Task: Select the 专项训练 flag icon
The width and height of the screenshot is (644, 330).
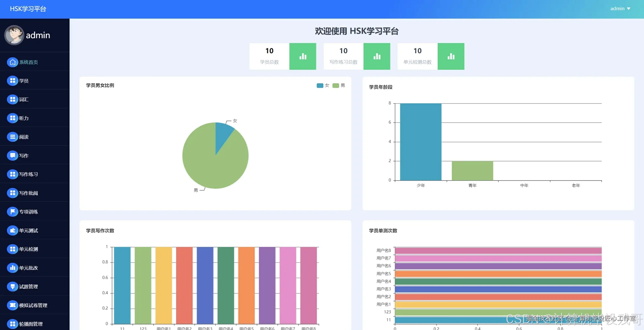Action: point(13,212)
